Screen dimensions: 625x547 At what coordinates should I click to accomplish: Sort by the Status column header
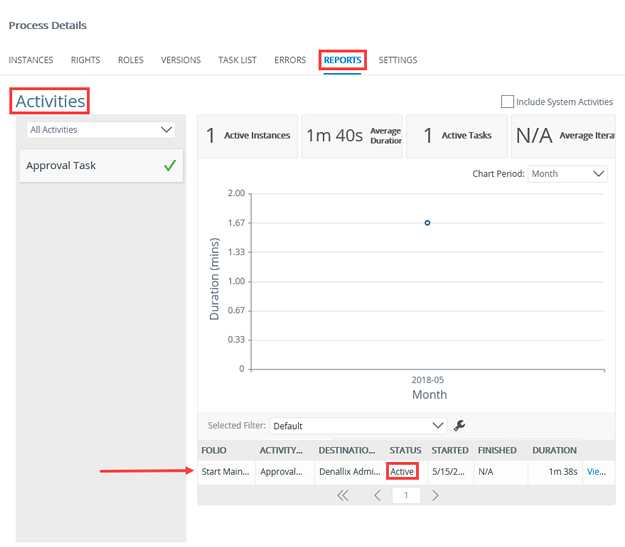pyautogui.click(x=405, y=450)
